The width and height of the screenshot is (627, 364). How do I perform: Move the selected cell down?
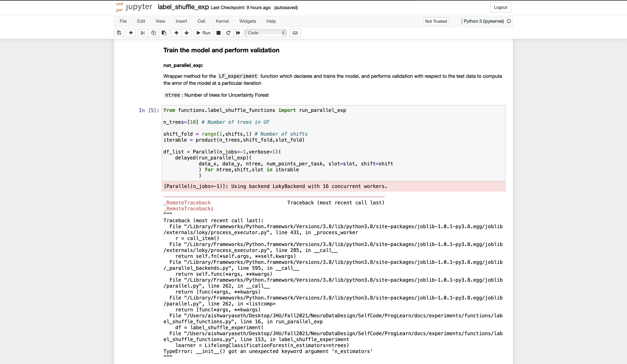[187, 33]
